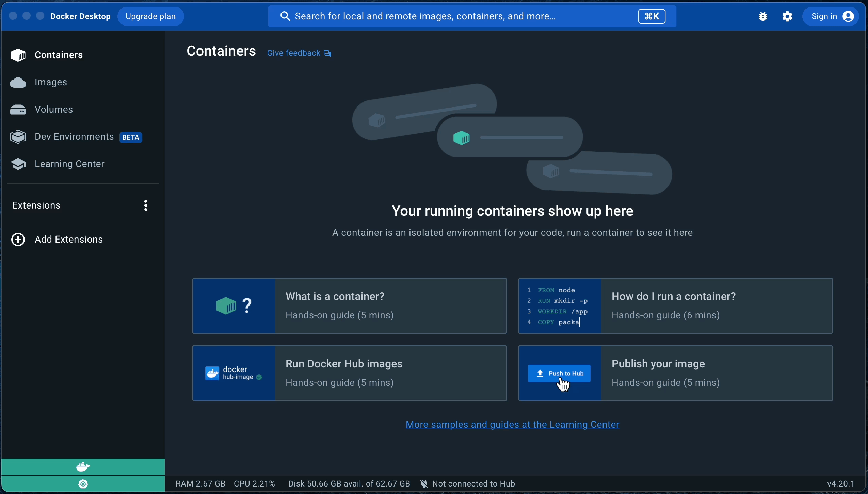
Task: Open Docker Desktop settings gear
Action: point(788,16)
